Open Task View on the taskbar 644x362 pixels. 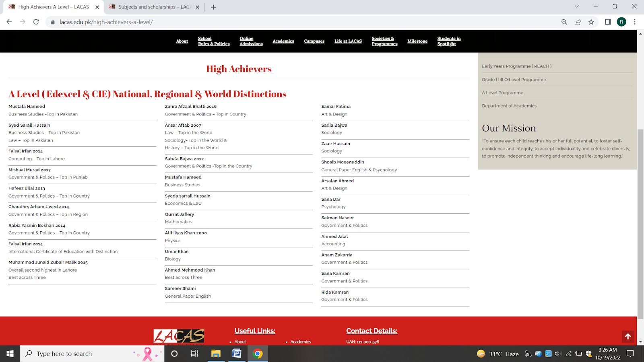click(194, 354)
